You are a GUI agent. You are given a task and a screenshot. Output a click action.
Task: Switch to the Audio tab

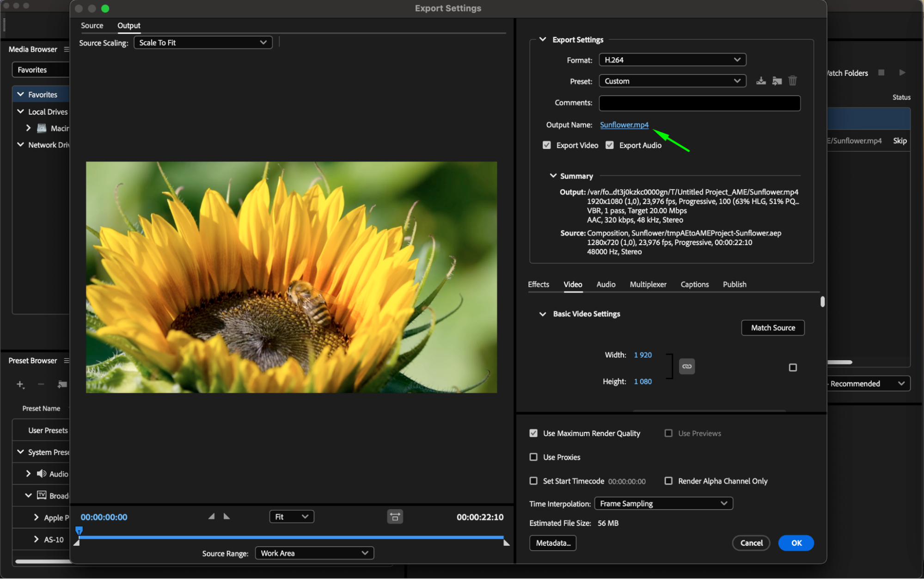click(x=606, y=284)
